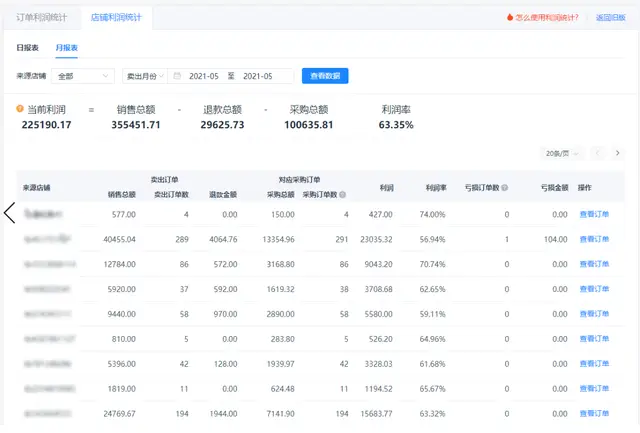This screenshot has height=433, width=640.
Task: Click the 利润 column header
Action: pos(386,188)
